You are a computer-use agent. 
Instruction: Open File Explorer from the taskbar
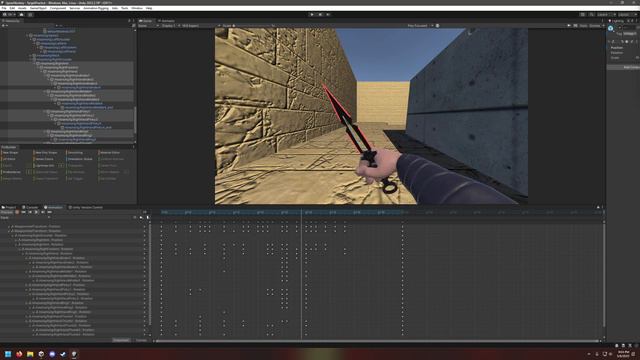[30, 354]
